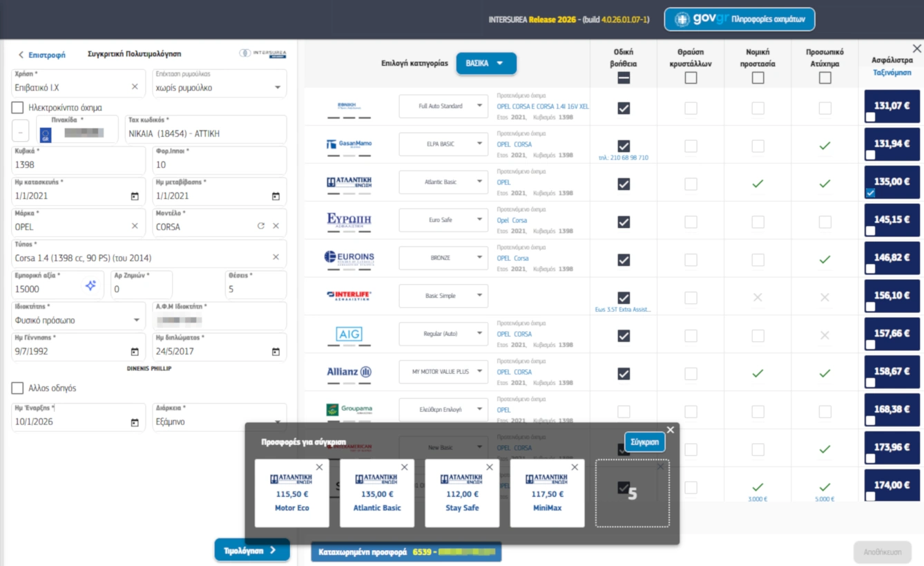Image resolution: width=924 pixels, height=566 pixels.
Task: Open calendar for Ημ διπλώματος date
Action: (276, 352)
